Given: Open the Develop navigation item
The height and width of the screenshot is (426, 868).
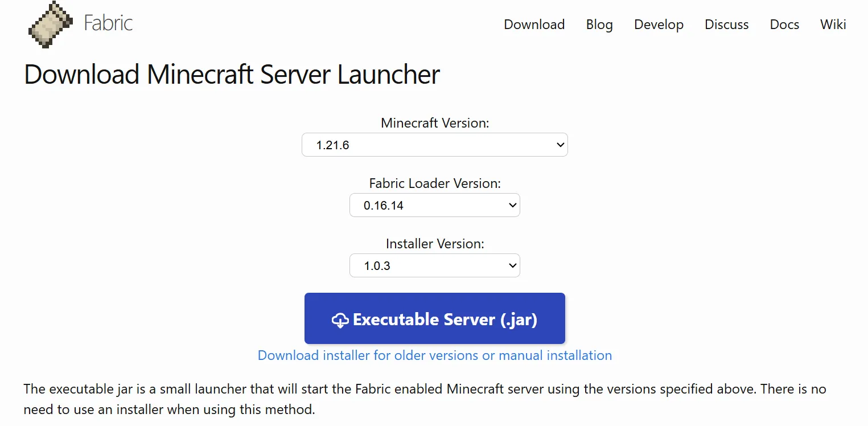Looking at the screenshot, I should (x=659, y=24).
